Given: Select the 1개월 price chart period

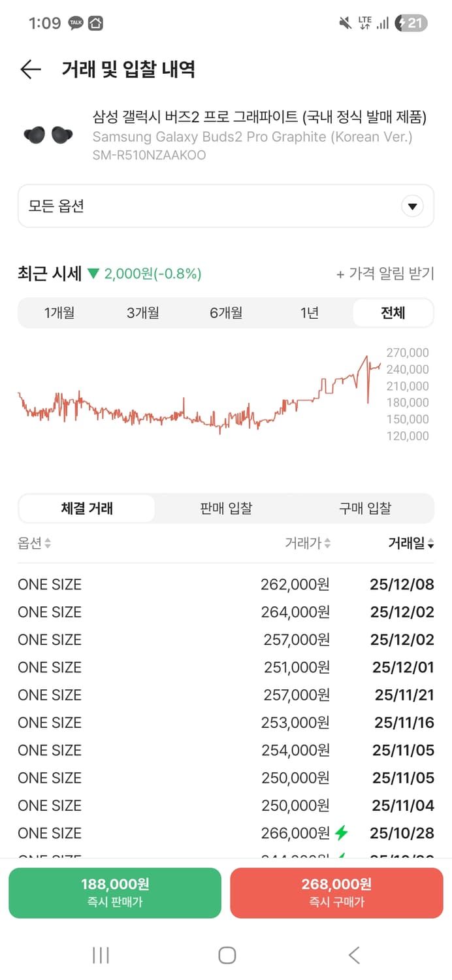Looking at the screenshot, I should (x=59, y=312).
